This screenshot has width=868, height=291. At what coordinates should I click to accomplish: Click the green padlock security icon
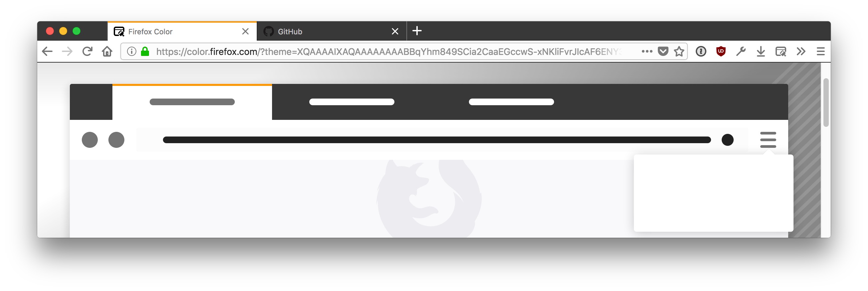(145, 52)
